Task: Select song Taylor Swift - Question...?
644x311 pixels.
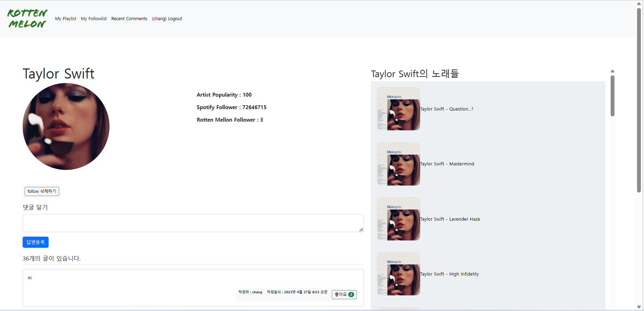Action: [447, 109]
